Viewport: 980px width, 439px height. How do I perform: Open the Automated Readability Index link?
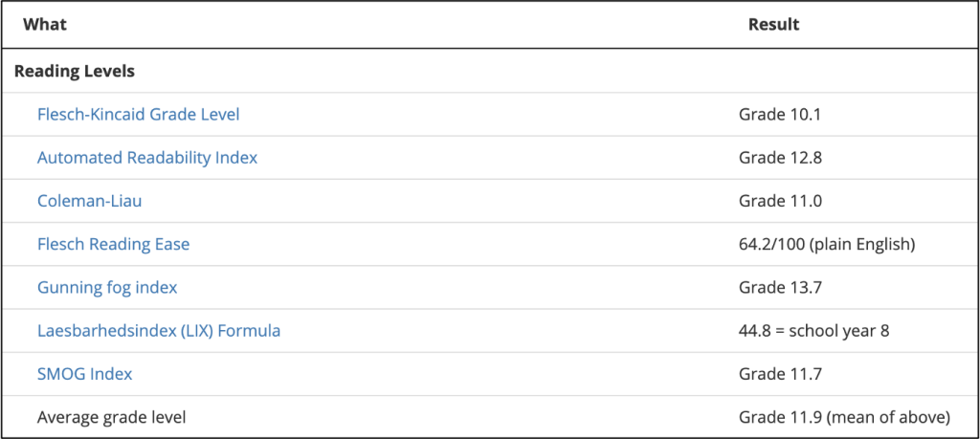point(147,158)
